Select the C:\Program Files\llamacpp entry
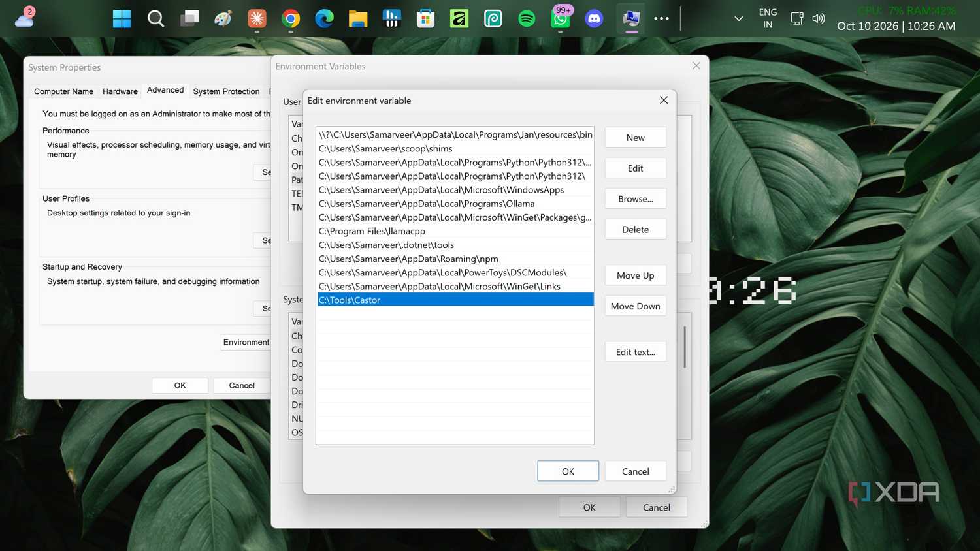The height and width of the screenshot is (551, 980). tap(455, 231)
